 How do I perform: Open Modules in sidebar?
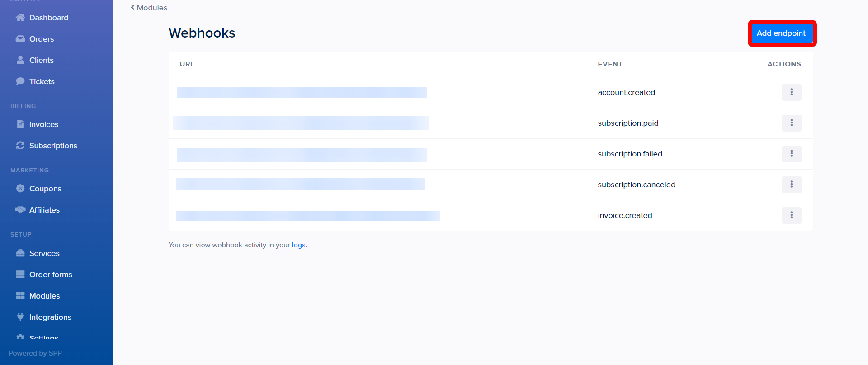pyautogui.click(x=44, y=296)
